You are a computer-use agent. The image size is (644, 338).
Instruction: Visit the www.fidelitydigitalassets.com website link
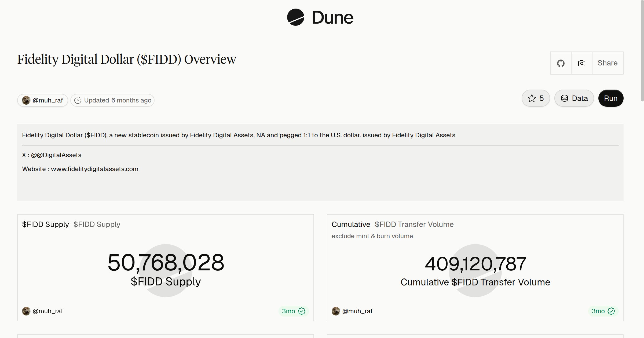click(x=80, y=169)
